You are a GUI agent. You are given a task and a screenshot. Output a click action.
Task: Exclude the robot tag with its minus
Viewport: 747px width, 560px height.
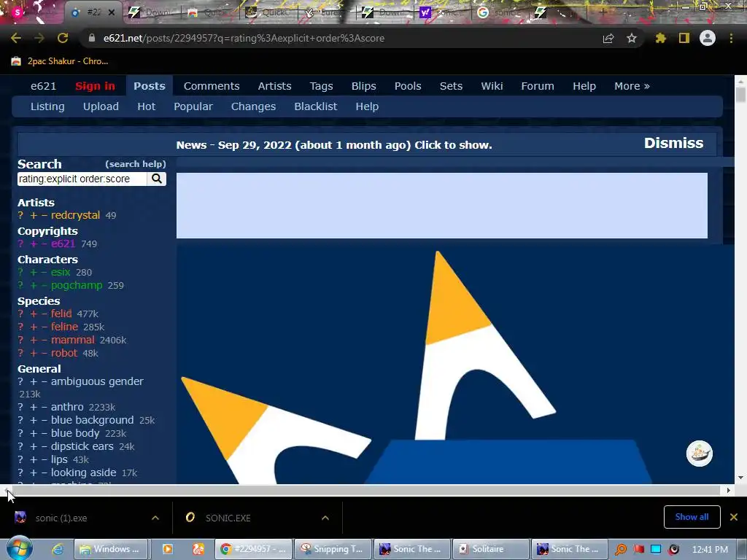click(x=44, y=354)
